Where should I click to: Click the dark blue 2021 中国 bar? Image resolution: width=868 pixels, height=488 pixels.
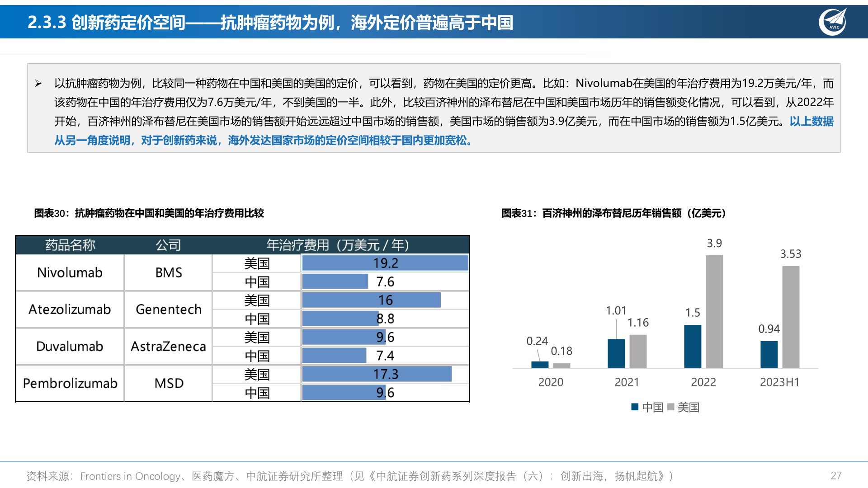616,354
